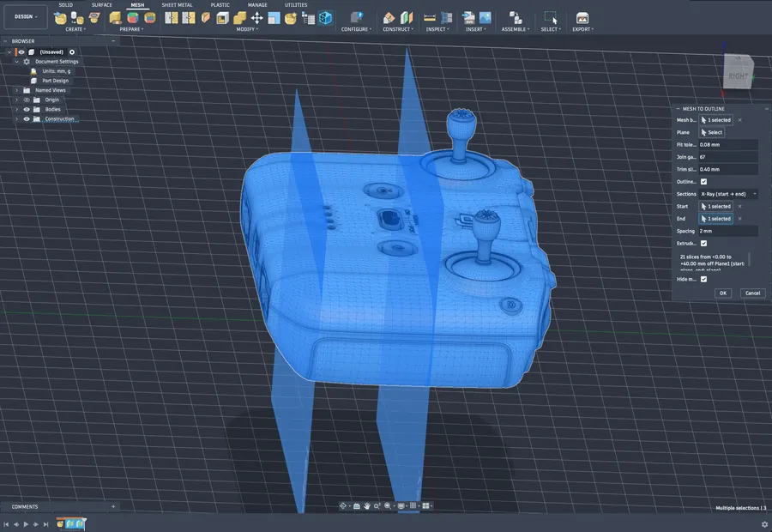This screenshot has height=532, width=772.
Task: Activate the (Unsaved) component radio button
Action: coord(72,52)
